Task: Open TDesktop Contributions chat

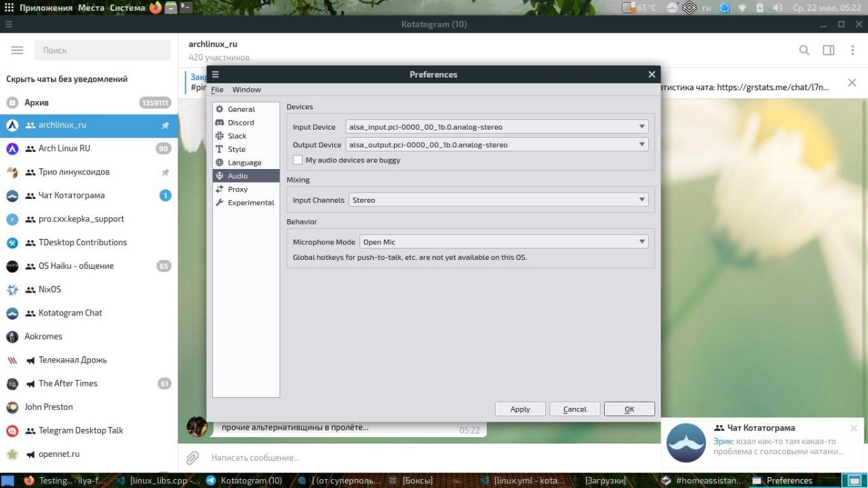Action: pos(89,242)
